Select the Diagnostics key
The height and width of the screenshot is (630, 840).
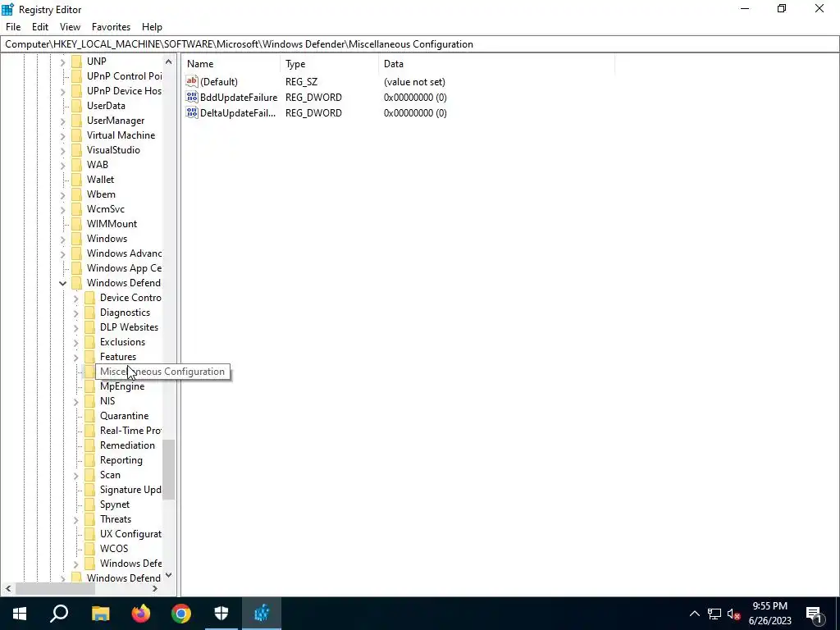(125, 313)
